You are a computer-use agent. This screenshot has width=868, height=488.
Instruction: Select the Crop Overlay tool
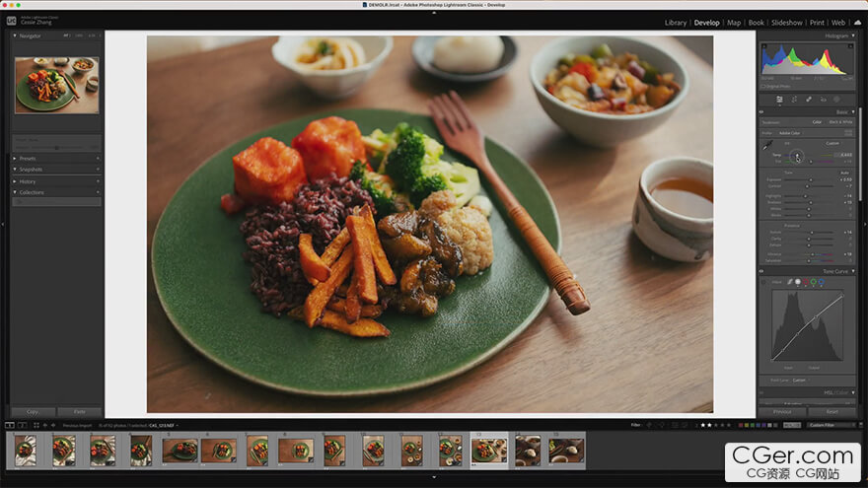point(794,99)
